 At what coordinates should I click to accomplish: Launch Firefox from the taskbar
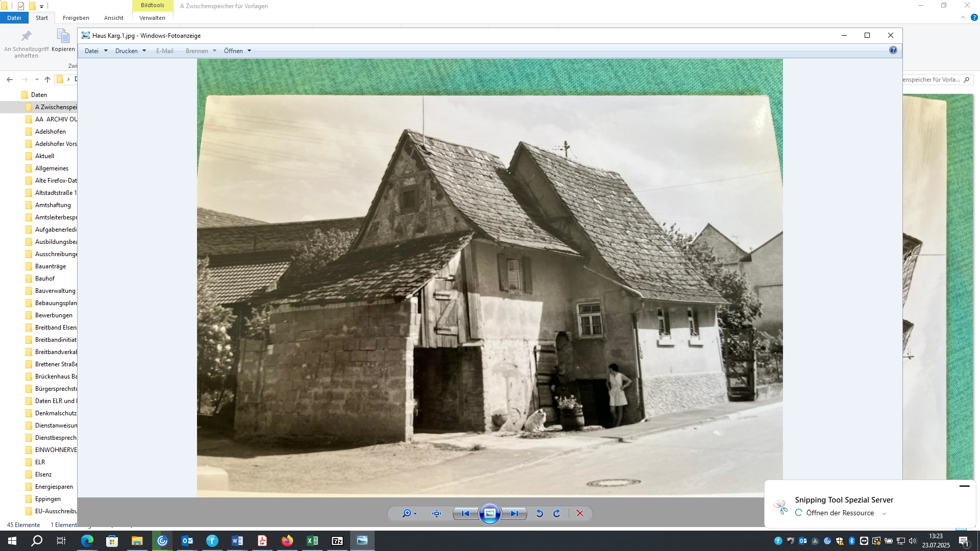pyautogui.click(x=287, y=541)
